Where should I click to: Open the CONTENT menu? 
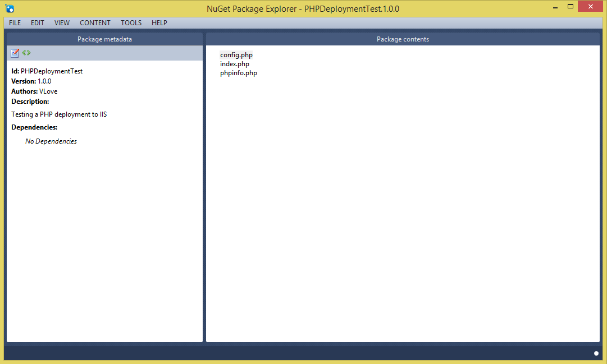pos(95,23)
